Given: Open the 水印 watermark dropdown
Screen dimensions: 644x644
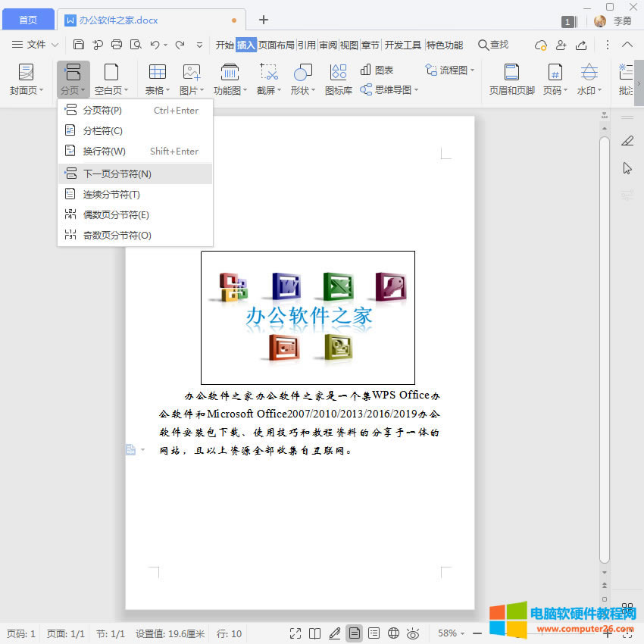Looking at the screenshot, I should pos(589,90).
